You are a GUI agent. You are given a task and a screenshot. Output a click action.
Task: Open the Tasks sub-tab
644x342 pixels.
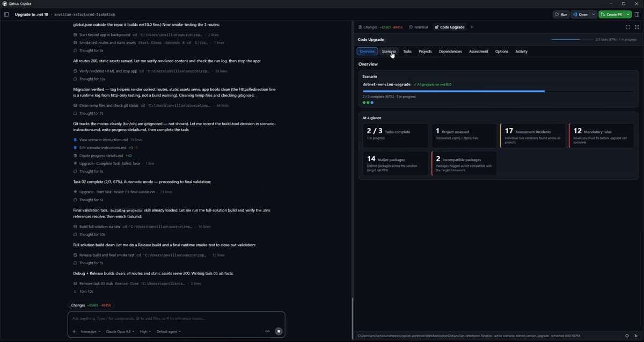tap(407, 52)
